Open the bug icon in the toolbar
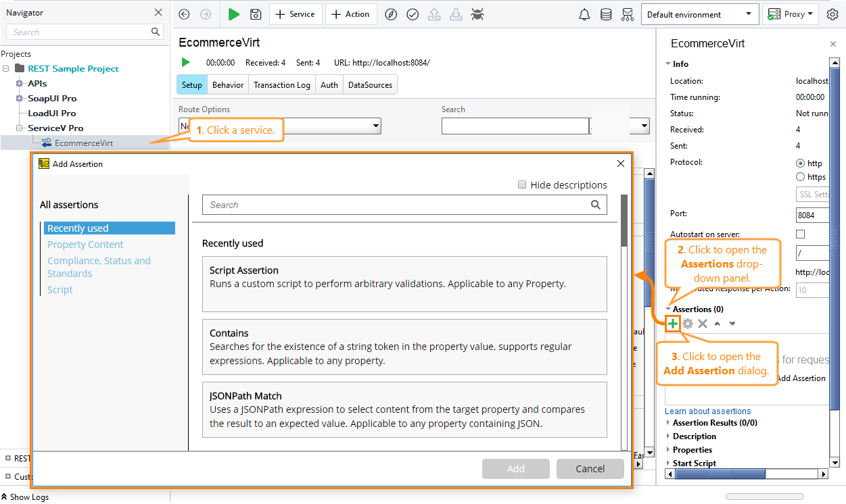The height and width of the screenshot is (504, 846). coord(477,14)
